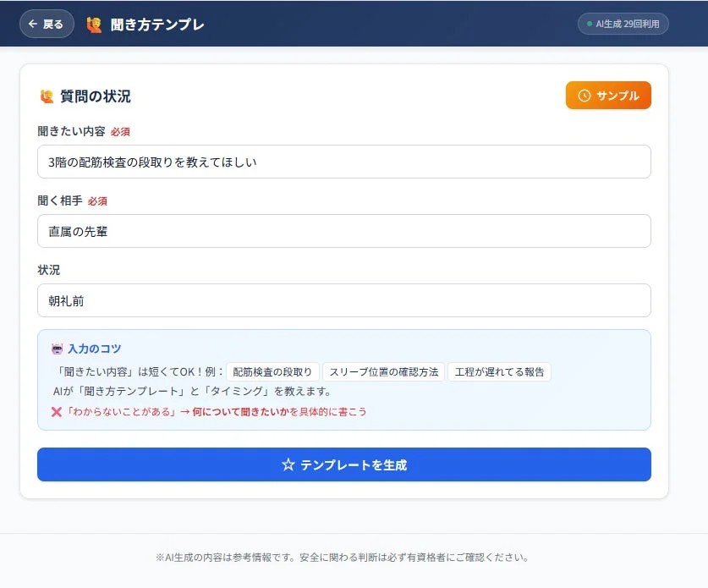Click the 聞く相手 input showing 直属の先輩
This screenshot has height=588, width=708.
click(x=343, y=230)
